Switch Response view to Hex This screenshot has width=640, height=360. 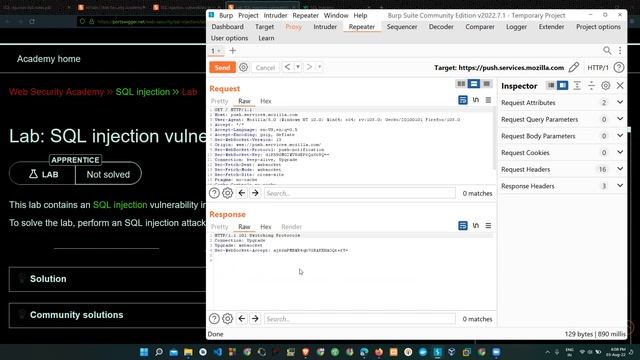click(266, 227)
